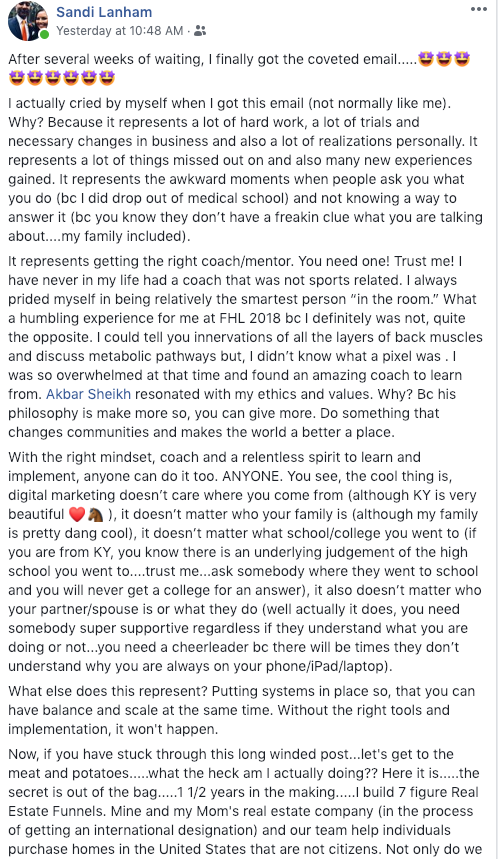Click paragraph starting 'What else does this represent?'
The height and width of the screenshot is (859, 498).
241,710
